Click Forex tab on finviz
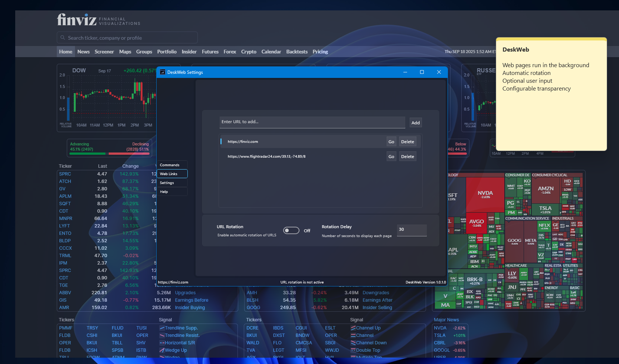 [230, 52]
